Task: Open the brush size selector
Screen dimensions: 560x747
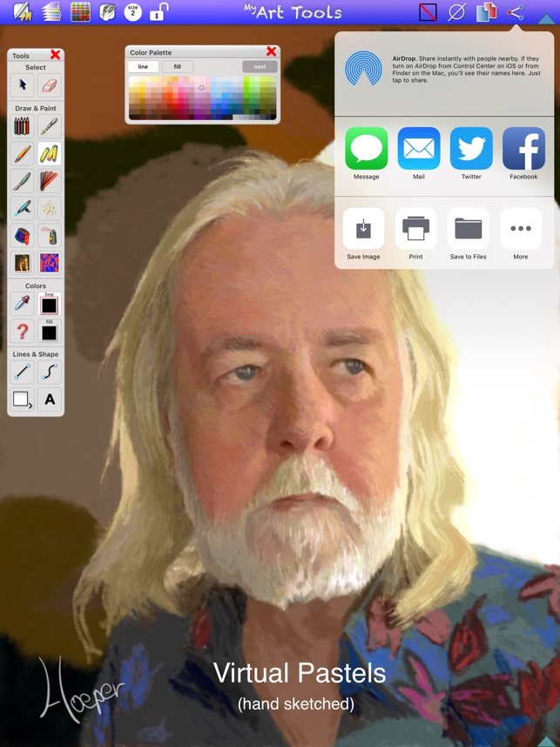Action: click(132, 12)
